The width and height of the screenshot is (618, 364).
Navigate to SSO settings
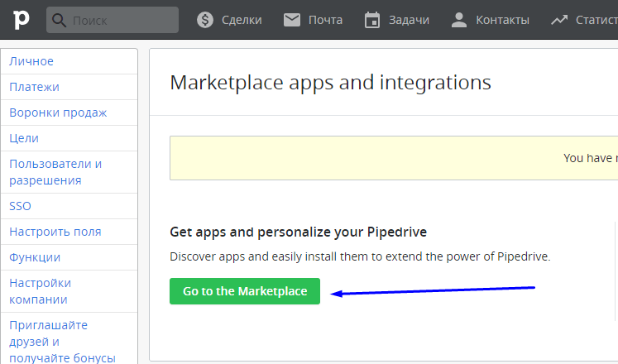point(21,206)
